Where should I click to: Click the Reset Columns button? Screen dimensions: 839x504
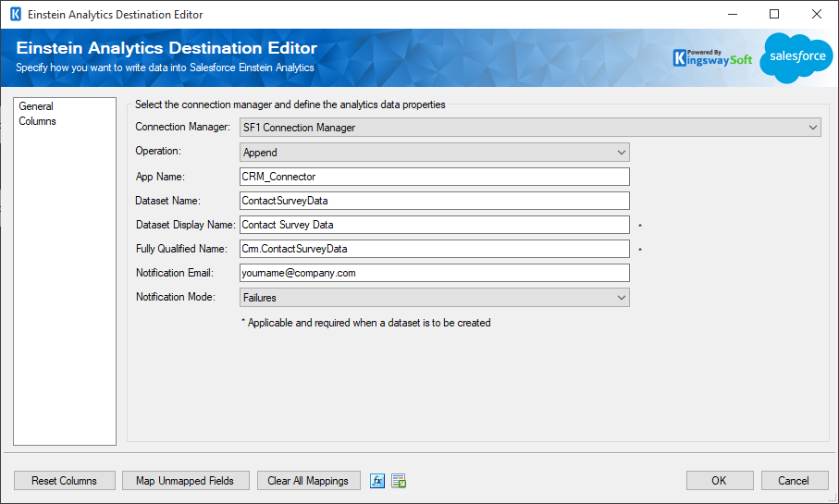[x=64, y=481]
